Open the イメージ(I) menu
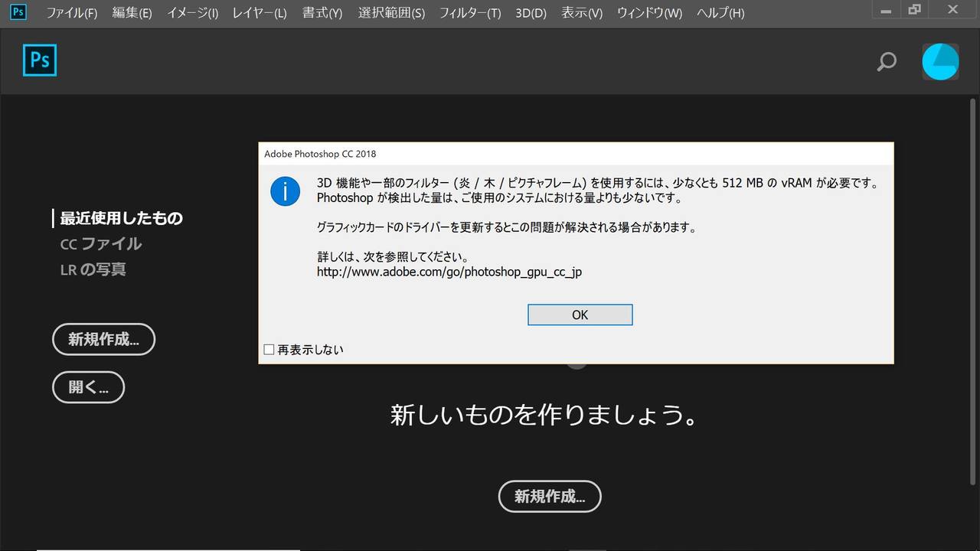Screen dimensions: 980x551 point(192,13)
